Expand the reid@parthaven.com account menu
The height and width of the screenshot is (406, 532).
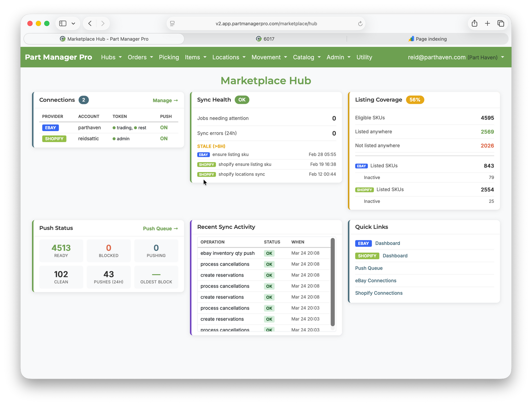coord(456,57)
